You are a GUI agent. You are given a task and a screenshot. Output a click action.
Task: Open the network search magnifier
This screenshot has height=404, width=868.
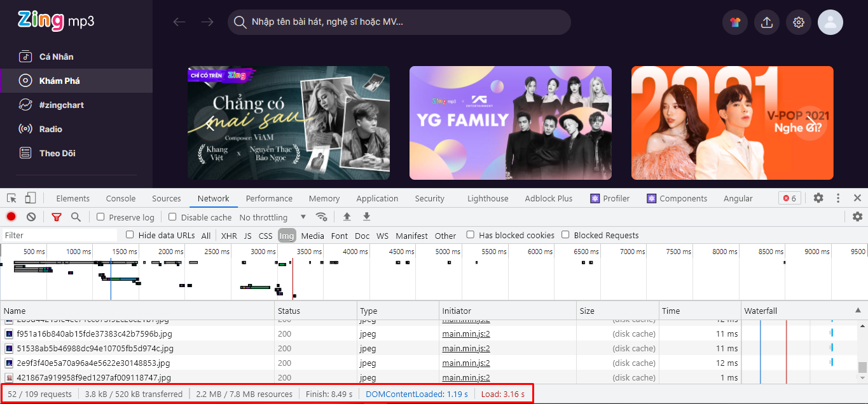[x=76, y=217]
